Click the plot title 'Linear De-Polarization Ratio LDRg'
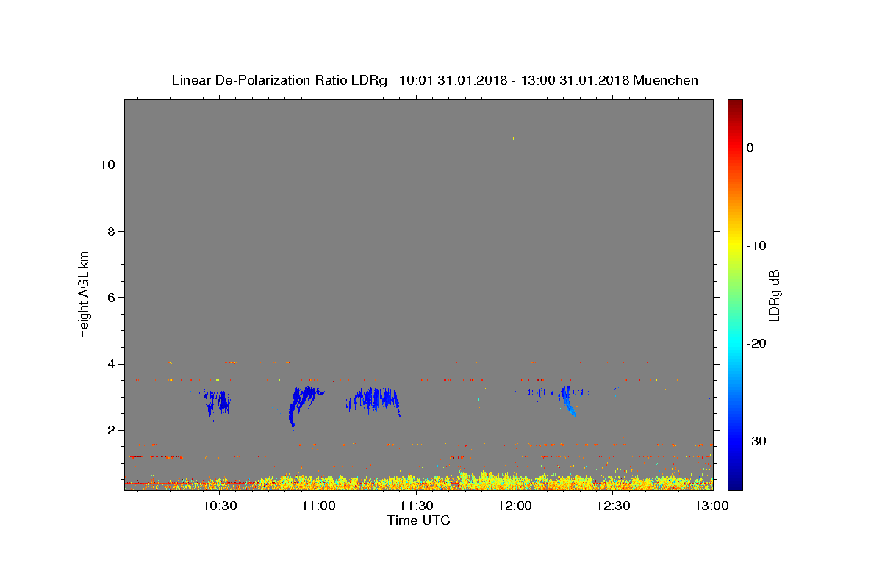Viewport: 882px width, 588px height. pos(279,80)
